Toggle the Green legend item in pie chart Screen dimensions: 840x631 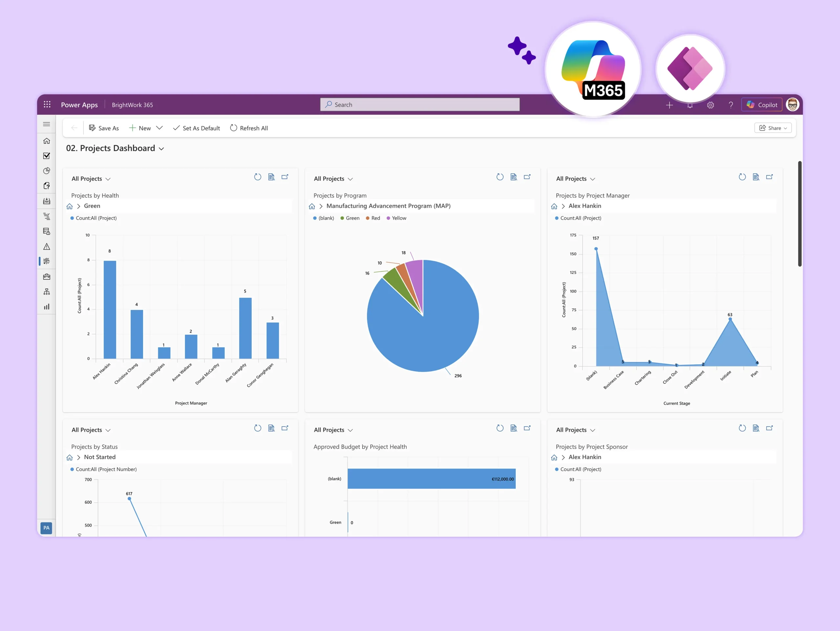tap(350, 218)
